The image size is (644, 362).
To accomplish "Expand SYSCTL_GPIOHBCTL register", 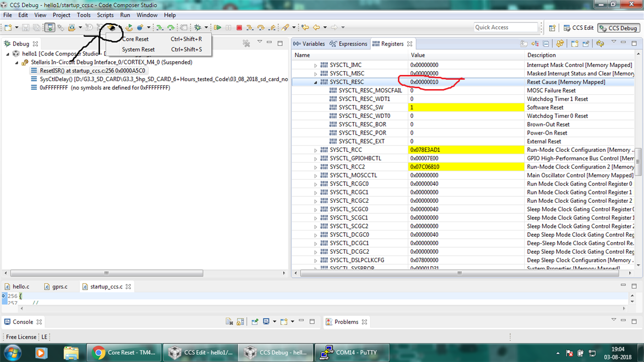I will coord(316,158).
